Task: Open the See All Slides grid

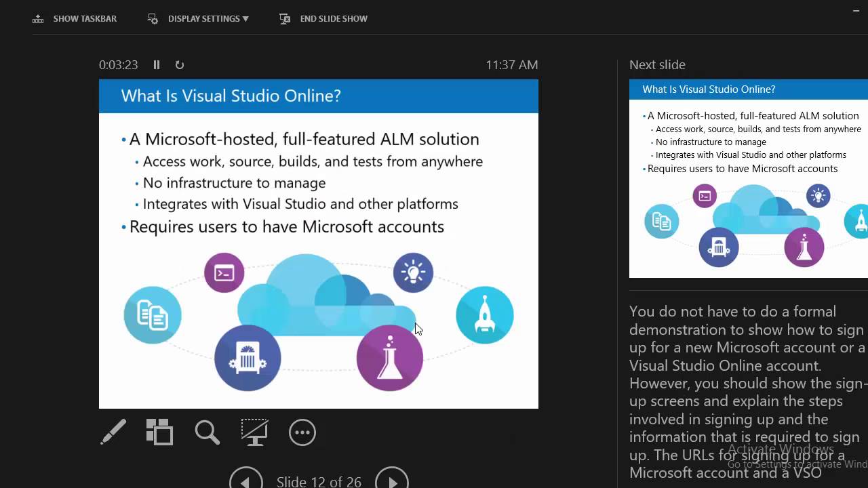Action: (x=160, y=432)
